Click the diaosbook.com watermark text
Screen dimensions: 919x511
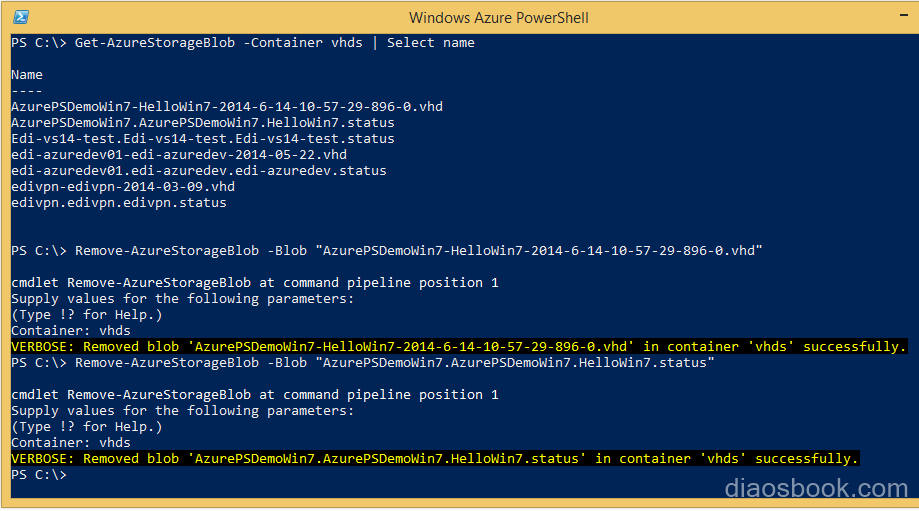816,488
